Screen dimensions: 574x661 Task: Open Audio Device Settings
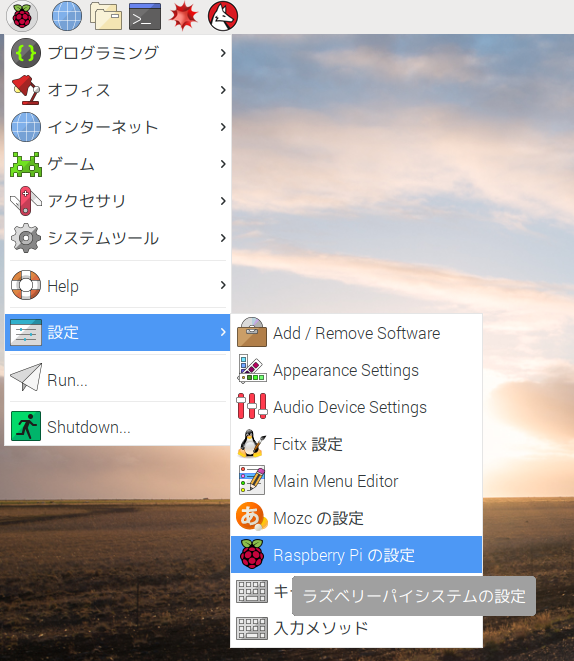(357, 407)
